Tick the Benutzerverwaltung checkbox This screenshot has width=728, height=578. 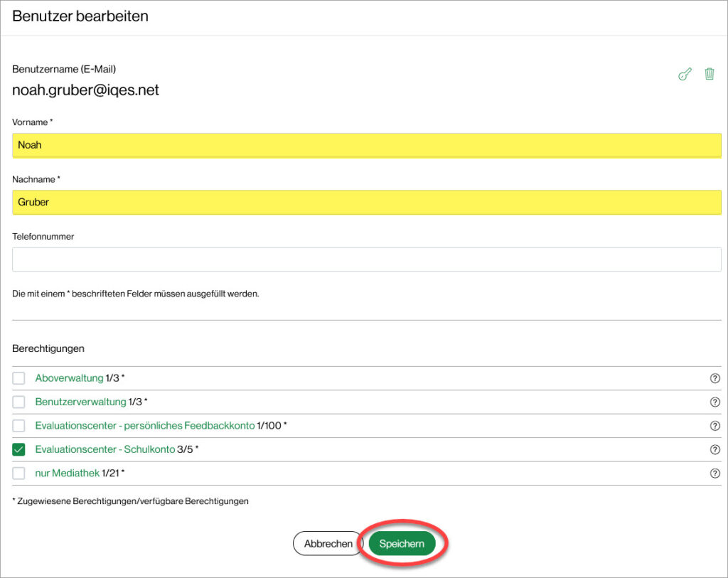pos(19,402)
